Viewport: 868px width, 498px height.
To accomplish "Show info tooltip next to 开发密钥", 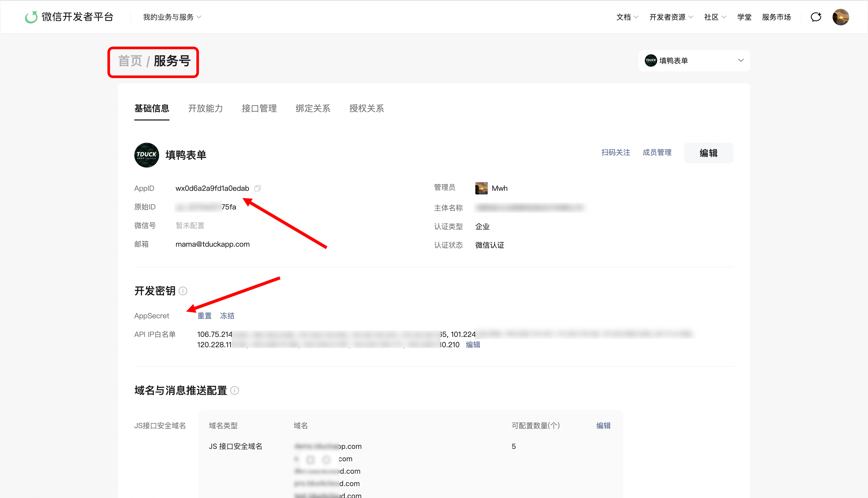I will 183,291.
